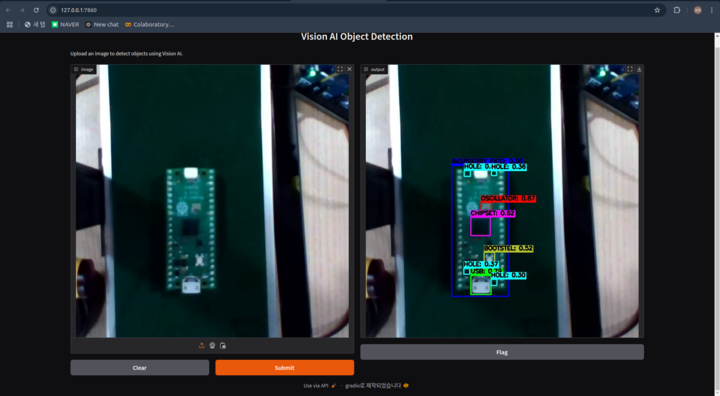720x396 pixels.
Task: Click the orange Submit button
Action: (285, 368)
